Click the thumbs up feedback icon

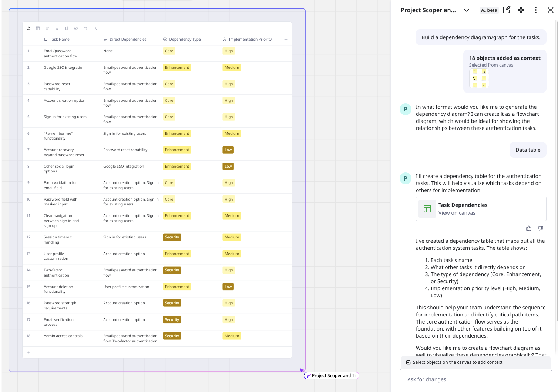[529, 228]
